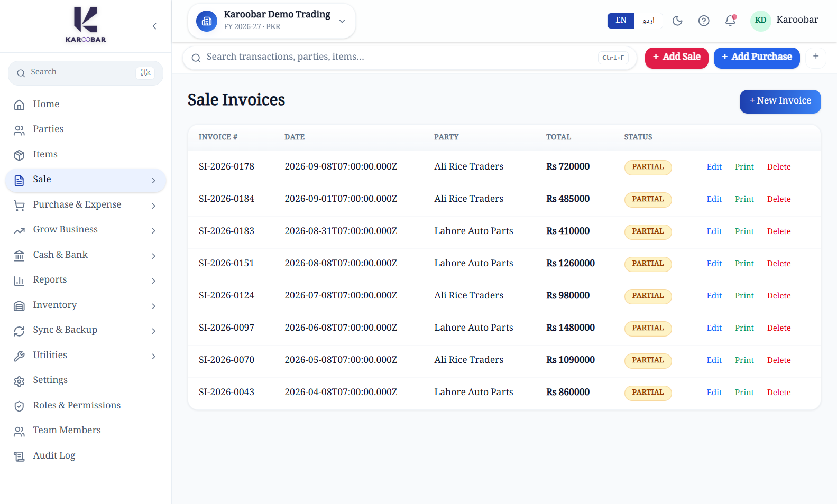Expand the Sale submenu chevron
The width and height of the screenshot is (837, 504).
[154, 181]
